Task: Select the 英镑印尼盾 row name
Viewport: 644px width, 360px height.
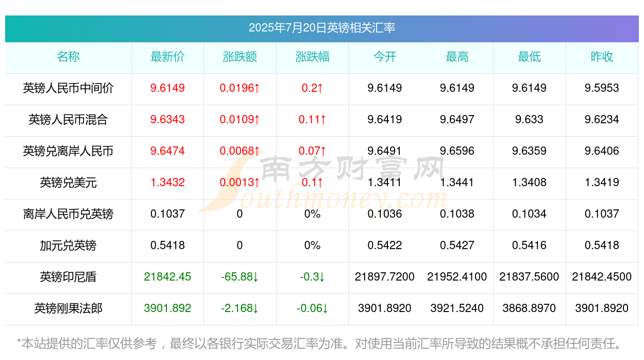Action: tap(68, 277)
